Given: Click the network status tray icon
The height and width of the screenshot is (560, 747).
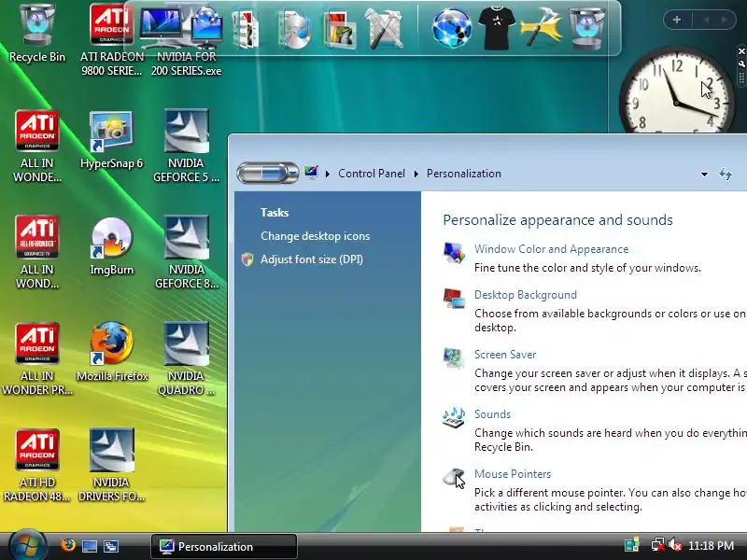Looking at the screenshot, I should click(x=658, y=545).
